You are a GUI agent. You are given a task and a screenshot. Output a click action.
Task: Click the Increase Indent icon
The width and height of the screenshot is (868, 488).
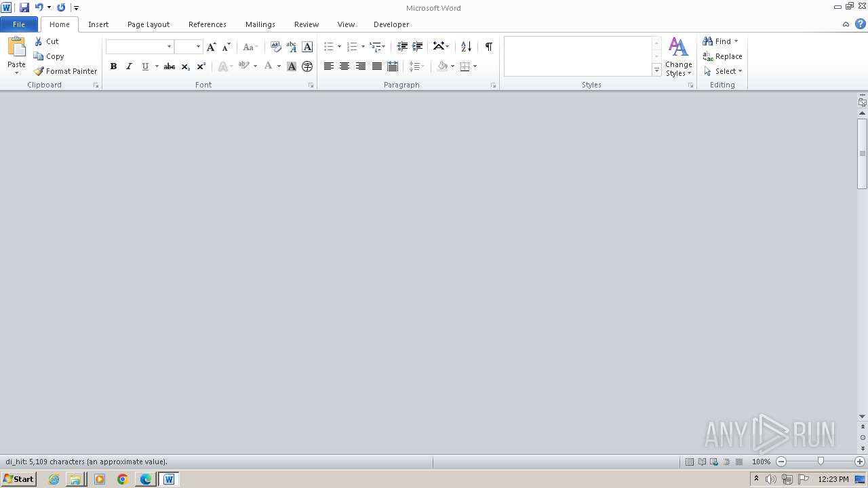tap(418, 47)
